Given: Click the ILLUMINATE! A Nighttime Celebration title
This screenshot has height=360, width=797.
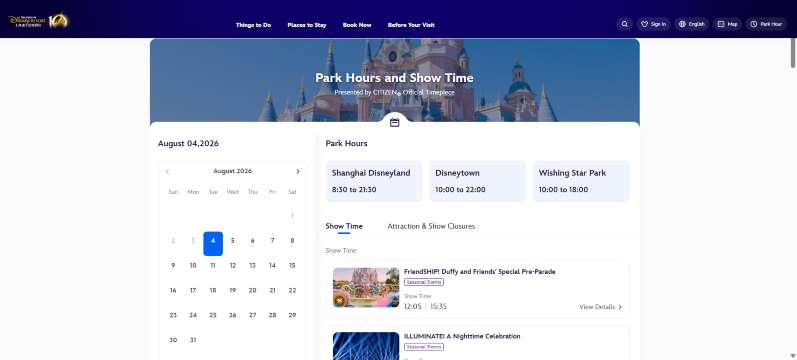Looking at the screenshot, I should [x=462, y=336].
